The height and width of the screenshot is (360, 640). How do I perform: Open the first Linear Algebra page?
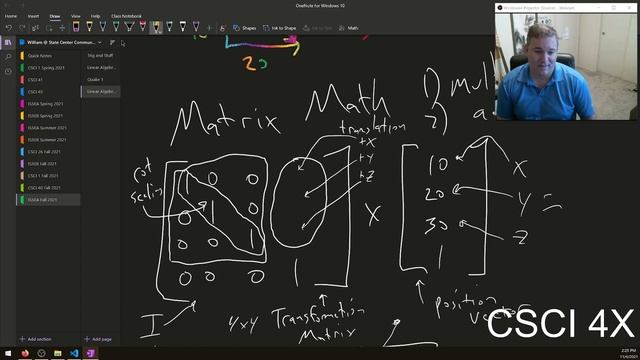pos(101,68)
